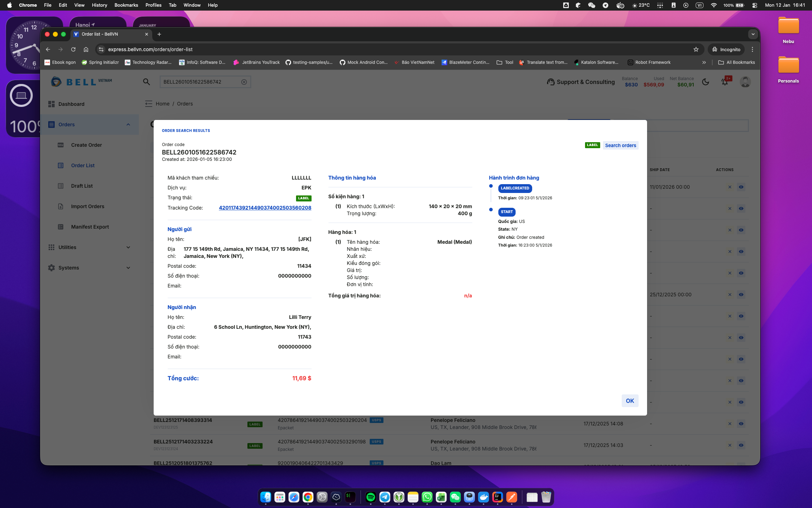This screenshot has height=508, width=812.
Task: Click the sidebar collapse hamburger icon
Action: (x=149, y=104)
